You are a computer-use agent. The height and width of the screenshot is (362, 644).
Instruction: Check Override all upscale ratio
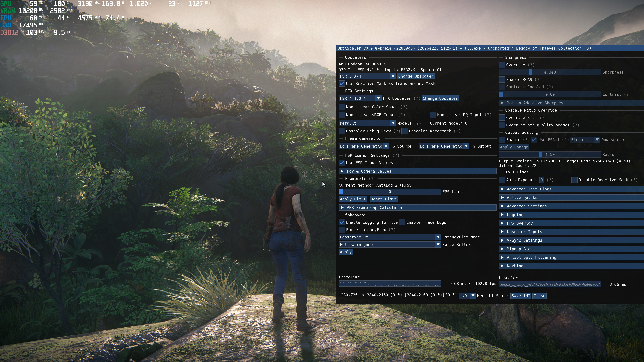tap(502, 118)
